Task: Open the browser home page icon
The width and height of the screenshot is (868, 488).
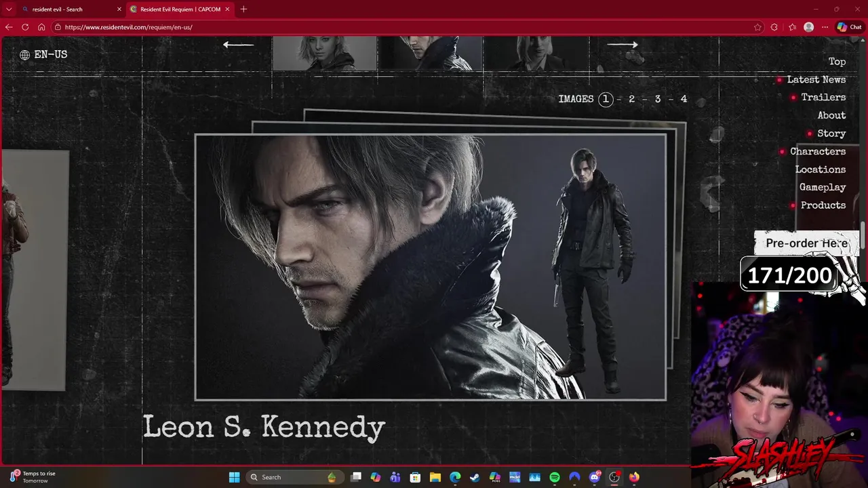Action: click(41, 27)
